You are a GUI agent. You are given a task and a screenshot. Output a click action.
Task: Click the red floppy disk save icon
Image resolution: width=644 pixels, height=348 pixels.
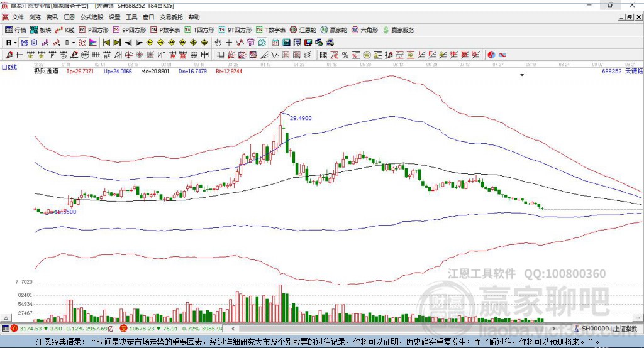308,43
